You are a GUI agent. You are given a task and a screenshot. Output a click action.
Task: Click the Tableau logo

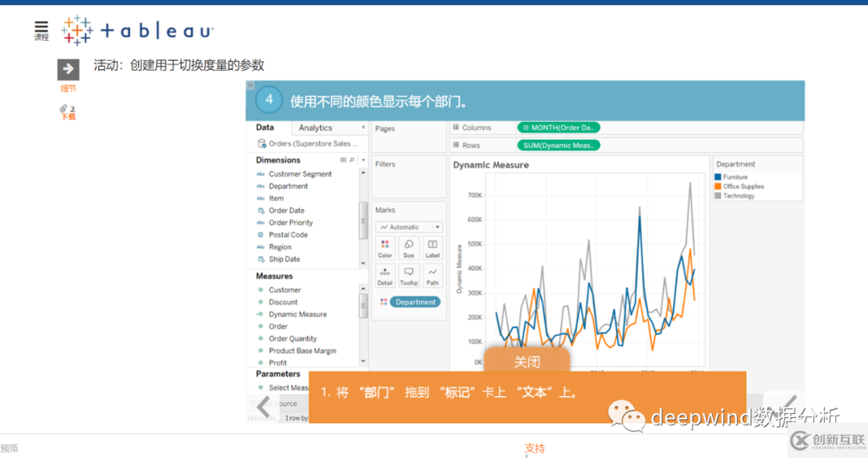[138, 31]
